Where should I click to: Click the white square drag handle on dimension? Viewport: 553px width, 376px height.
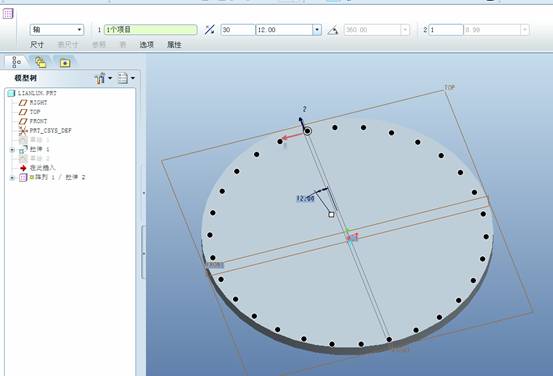pos(331,214)
